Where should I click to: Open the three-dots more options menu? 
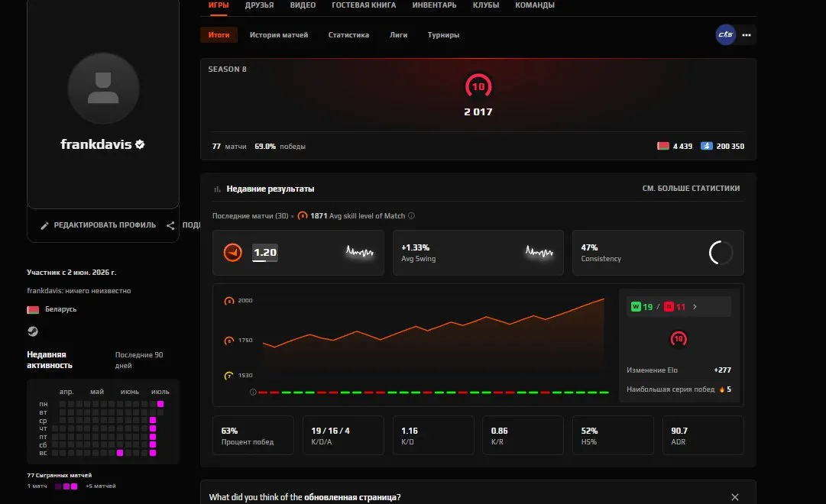pos(747,35)
